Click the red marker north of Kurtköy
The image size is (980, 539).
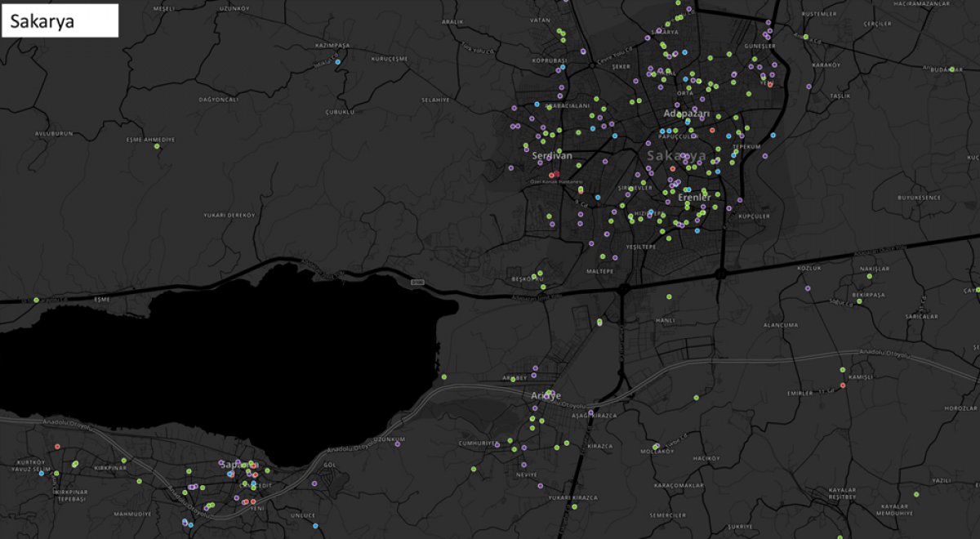coord(57,447)
